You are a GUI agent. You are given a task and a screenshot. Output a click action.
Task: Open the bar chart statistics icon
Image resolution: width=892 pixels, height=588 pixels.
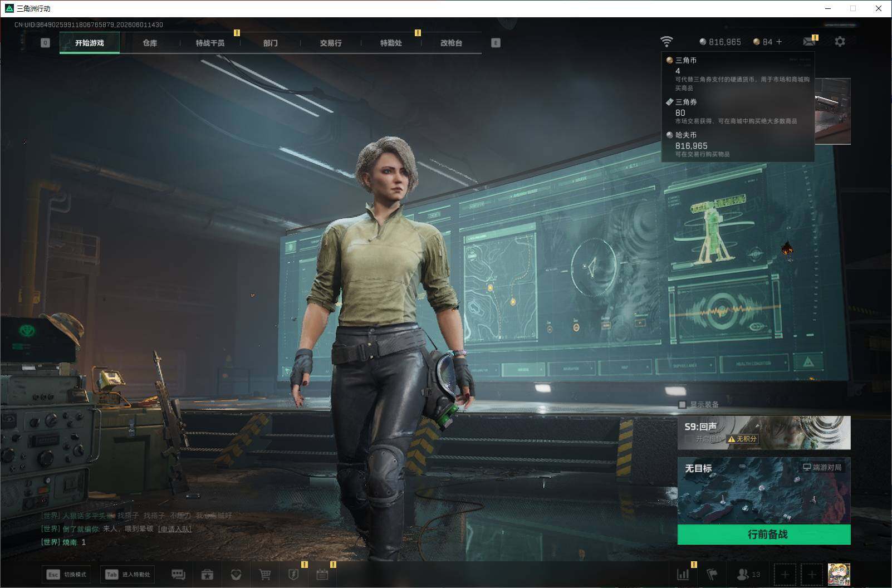click(683, 574)
